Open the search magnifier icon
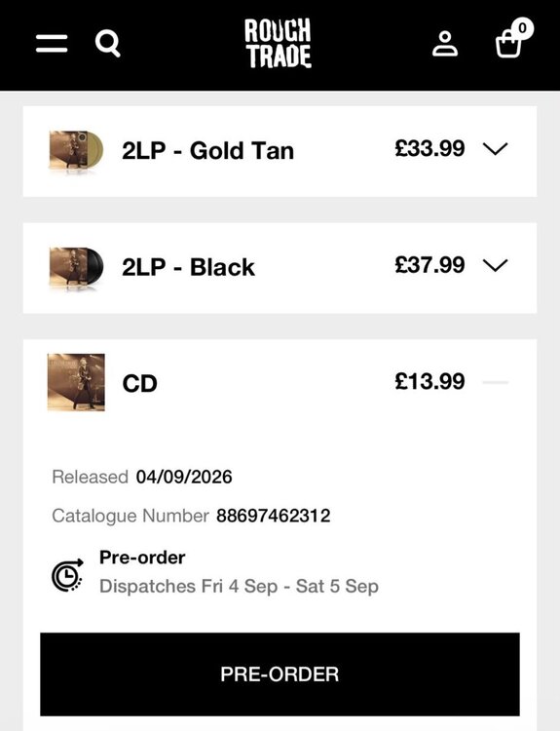The height and width of the screenshot is (731, 560). coord(108,44)
